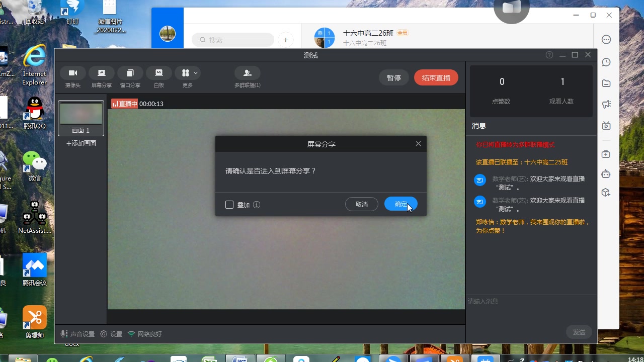Open the 微信图片_2020022 desktop file
The height and width of the screenshot is (362, 644).
[x=110, y=17]
